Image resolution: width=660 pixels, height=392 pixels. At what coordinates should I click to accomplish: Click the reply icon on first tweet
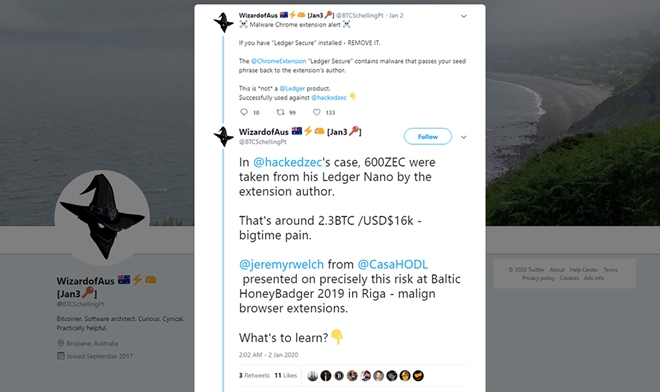click(244, 112)
